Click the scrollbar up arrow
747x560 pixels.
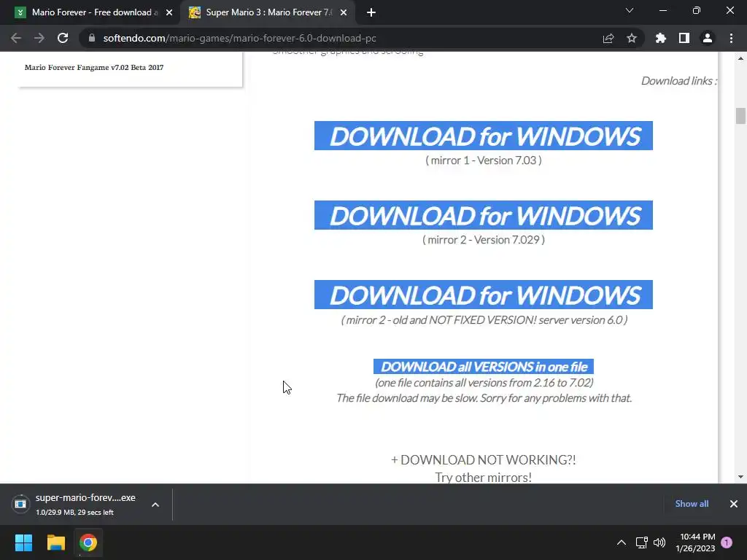tap(740, 58)
